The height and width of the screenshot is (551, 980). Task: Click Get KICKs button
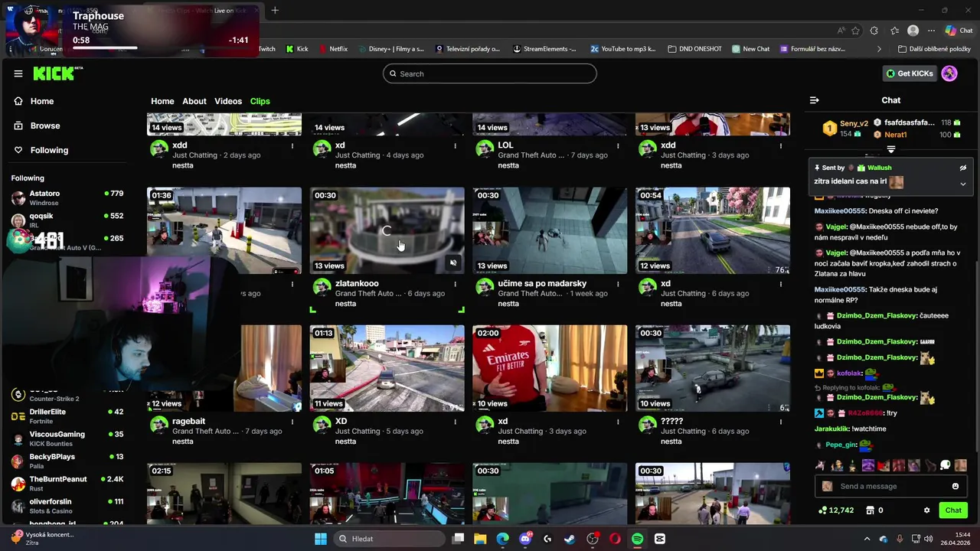point(910,73)
